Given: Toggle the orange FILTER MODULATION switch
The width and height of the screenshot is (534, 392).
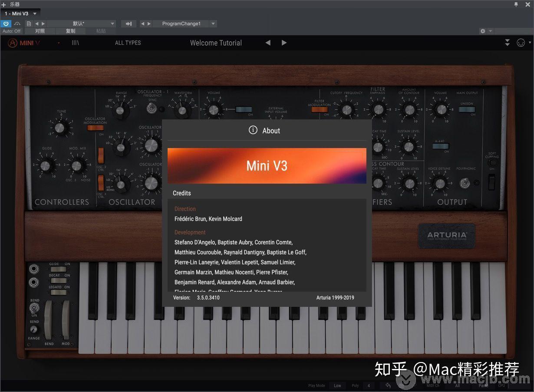Looking at the screenshot, I should pos(320,109).
